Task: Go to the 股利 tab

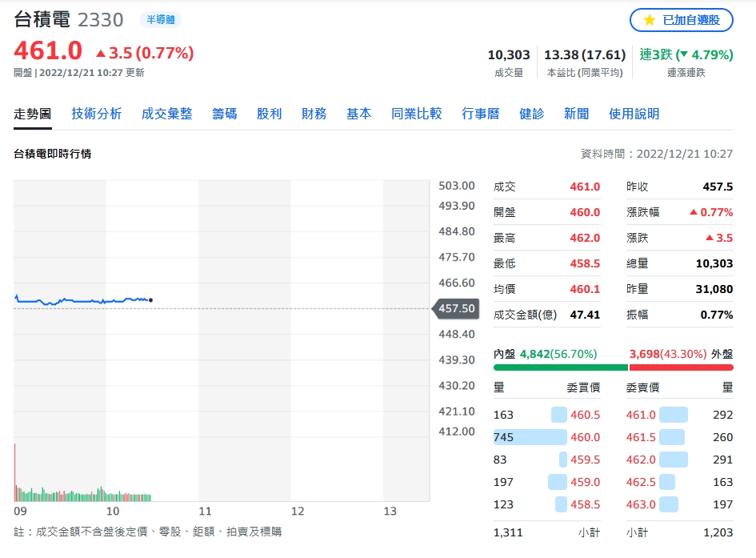Action: [x=269, y=114]
